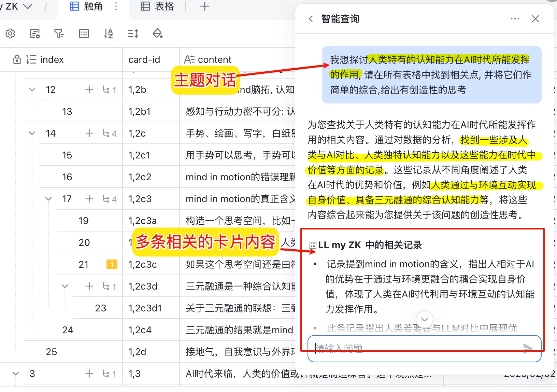Switch to the 表格 tab
Screen dimensions: 557x392
click(x=158, y=6)
